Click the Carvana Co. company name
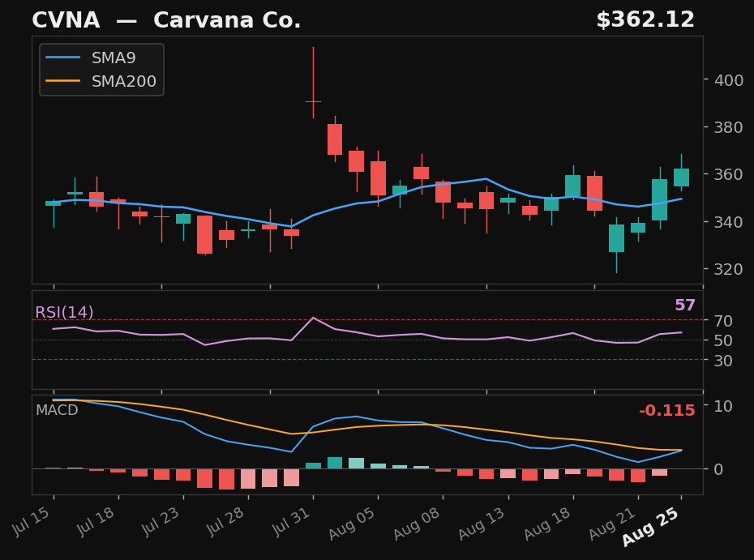The image size is (754, 560). click(227, 20)
